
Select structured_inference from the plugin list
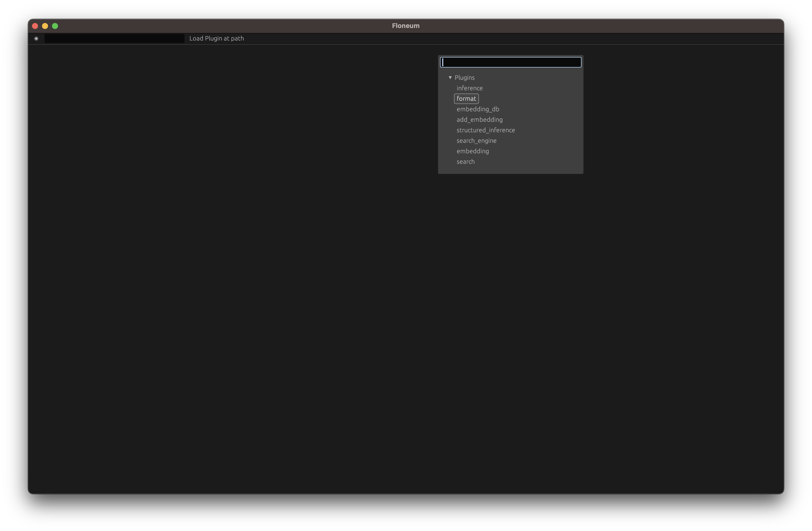tap(485, 130)
